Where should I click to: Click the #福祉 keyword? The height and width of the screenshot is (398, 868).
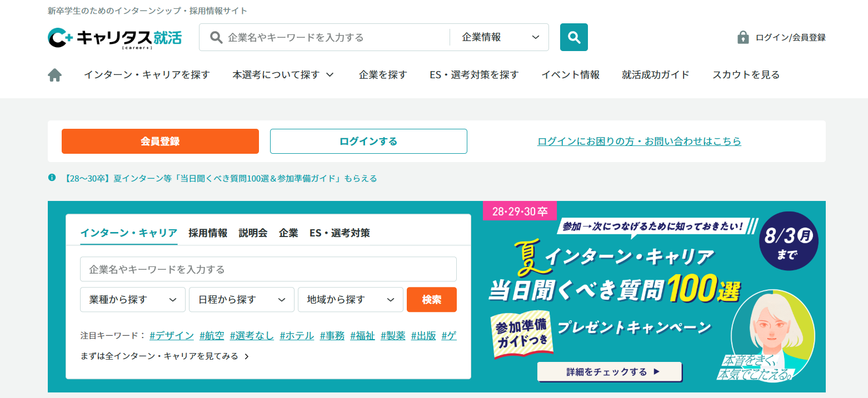pos(362,335)
